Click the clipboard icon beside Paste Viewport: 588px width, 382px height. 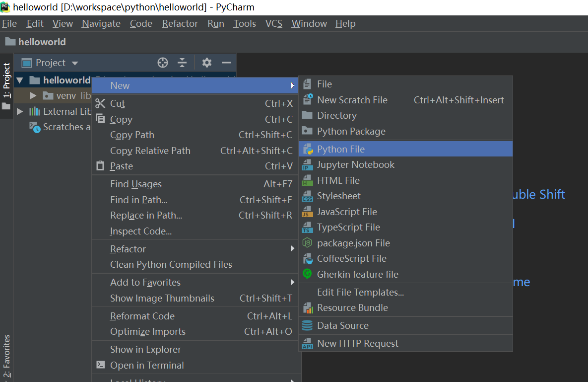click(100, 165)
